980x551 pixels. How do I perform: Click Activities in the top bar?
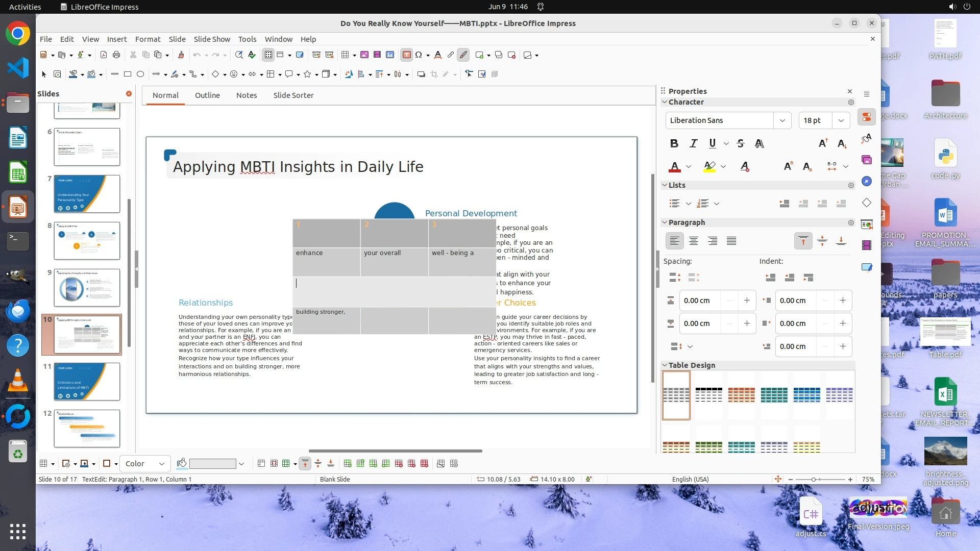point(25,7)
